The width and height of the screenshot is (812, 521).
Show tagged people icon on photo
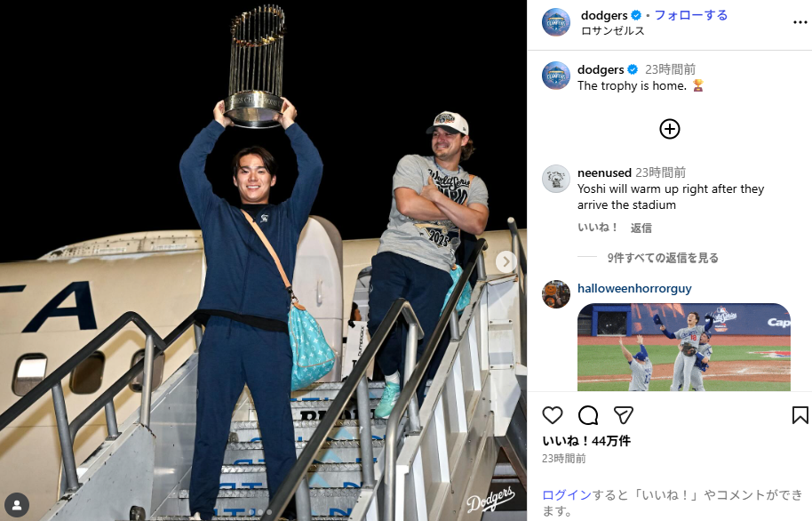17,505
